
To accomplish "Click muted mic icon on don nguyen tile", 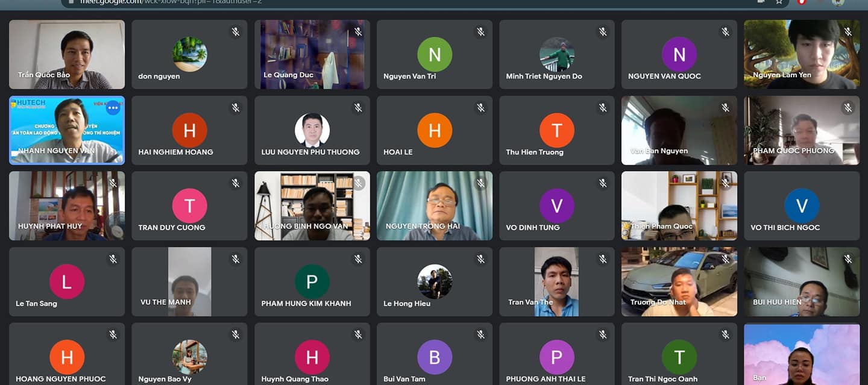I will [x=236, y=32].
